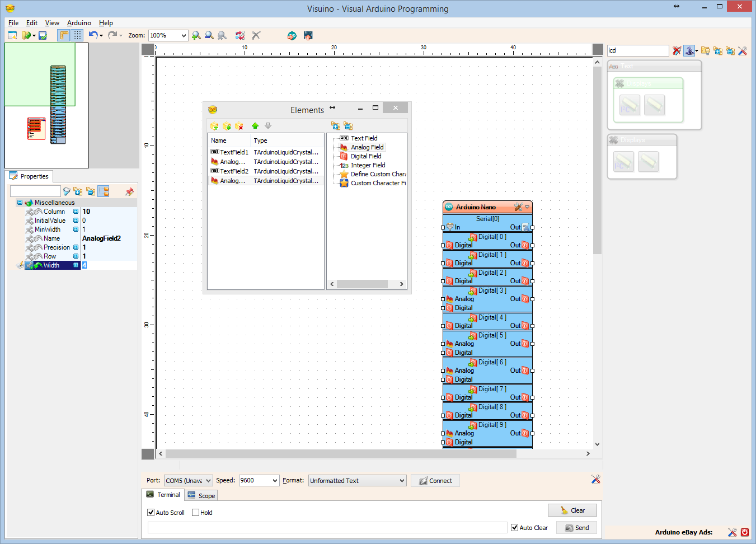Viewport: 756px width, 544px height.
Task: Clear the component search filter icon
Action: coord(677,51)
